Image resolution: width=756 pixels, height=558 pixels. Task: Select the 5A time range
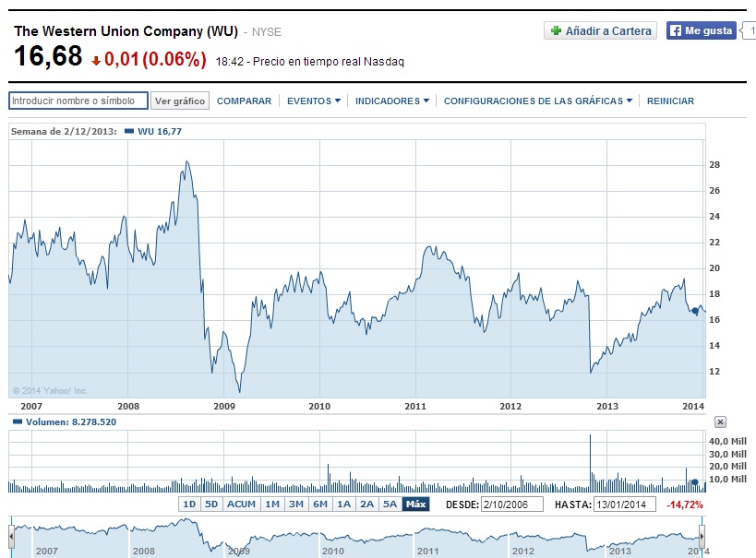coord(390,505)
